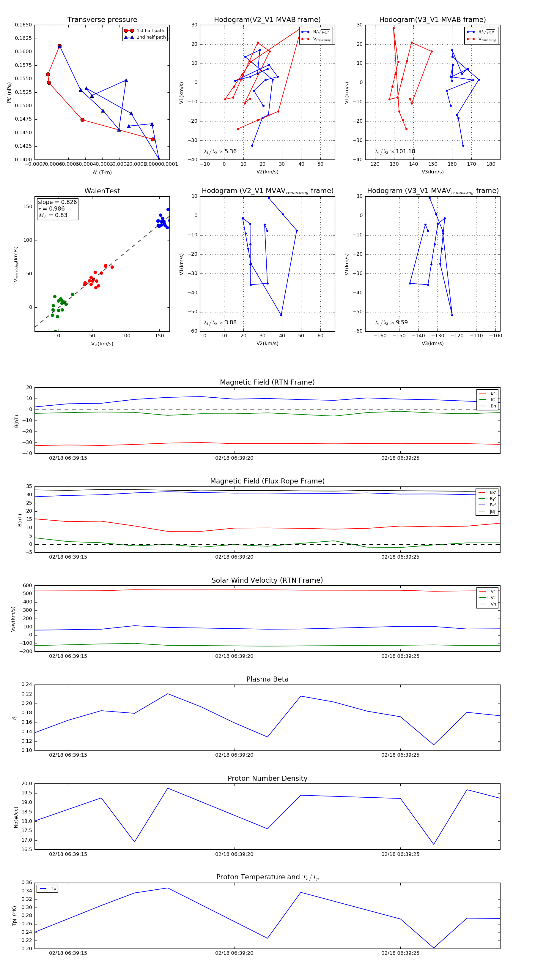Click the V_remaining(km/s) y-axis label of WalenTest
This screenshot has width=535, height=980.
click(16, 264)
